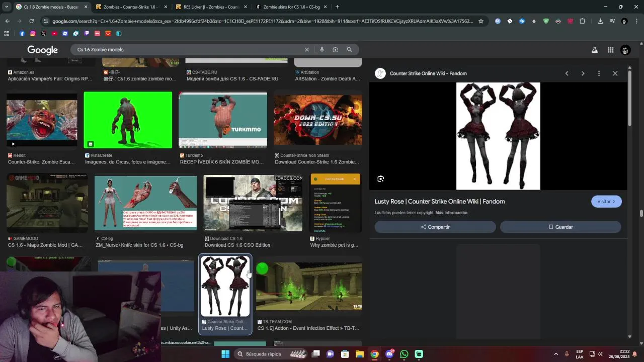This screenshot has width=644, height=362.
Task: Click the browser back arrow
Action: pos(7,21)
